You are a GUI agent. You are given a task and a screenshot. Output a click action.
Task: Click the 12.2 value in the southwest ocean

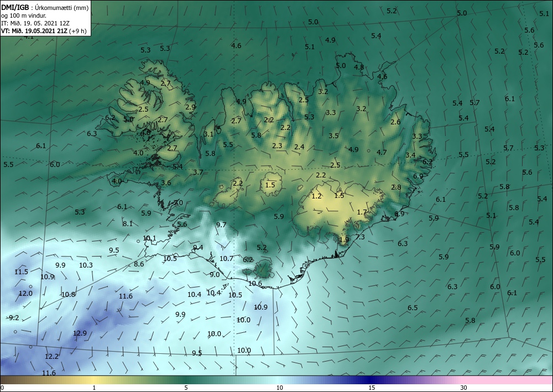click(x=51, y=357)
